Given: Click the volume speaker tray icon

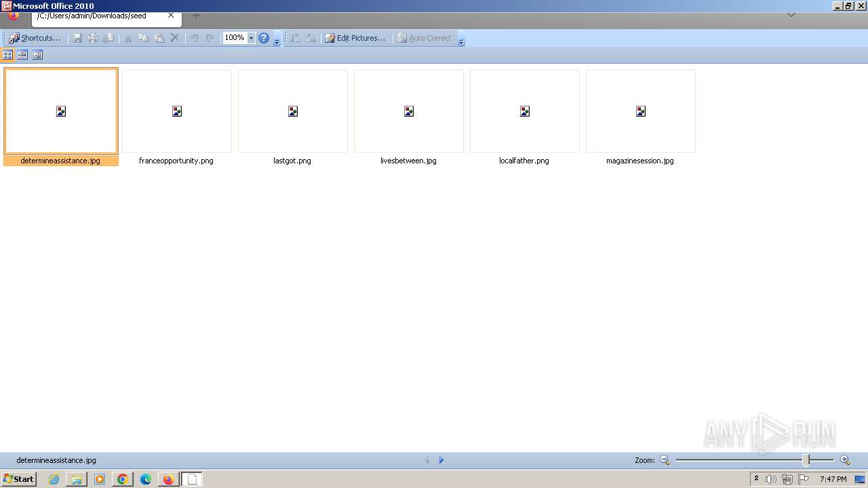Looking at the screenshot, I should pyautogui.click(x=770, y=479).
